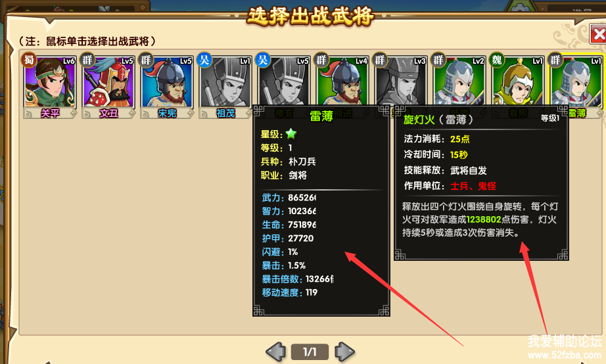Click the green 魏 faction badge
The height and width of the screenshot is (364, 606).
click(497, 60)
